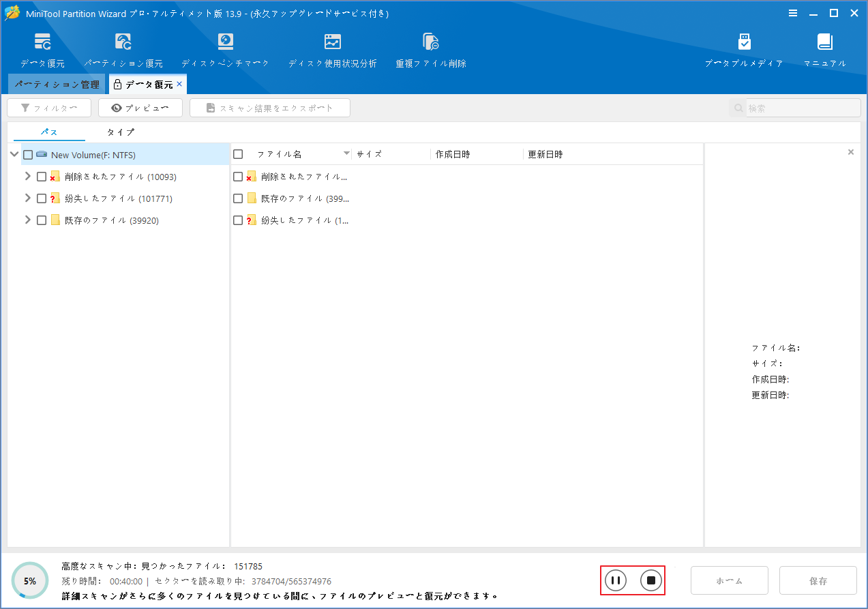Toggle the select-all checkbox in file list header
868x609 pixels.
[238, 154]
